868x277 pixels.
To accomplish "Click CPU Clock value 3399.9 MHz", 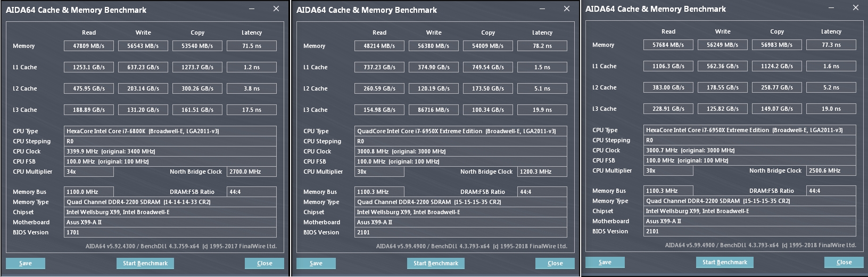I will [170, 151].
